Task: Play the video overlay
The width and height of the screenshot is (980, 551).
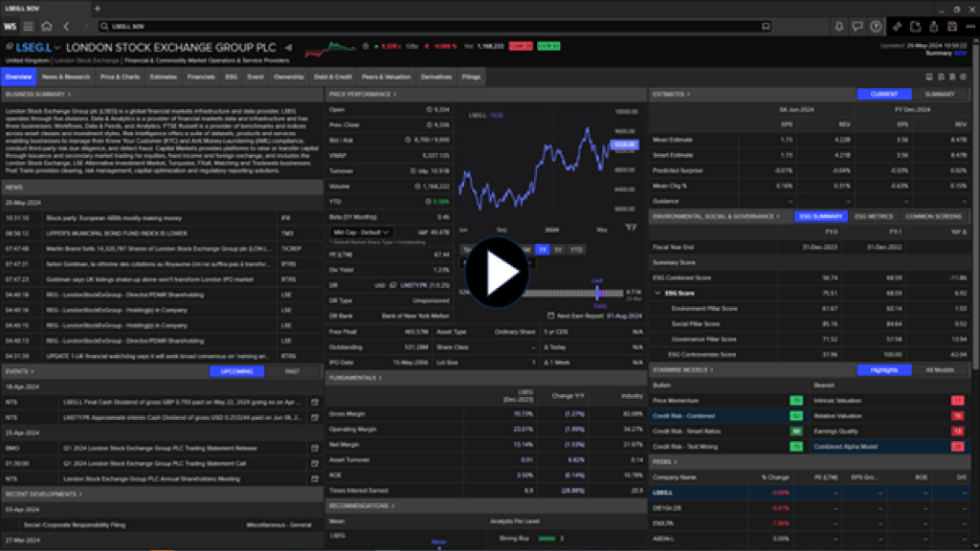Action: tap(497, 272)
